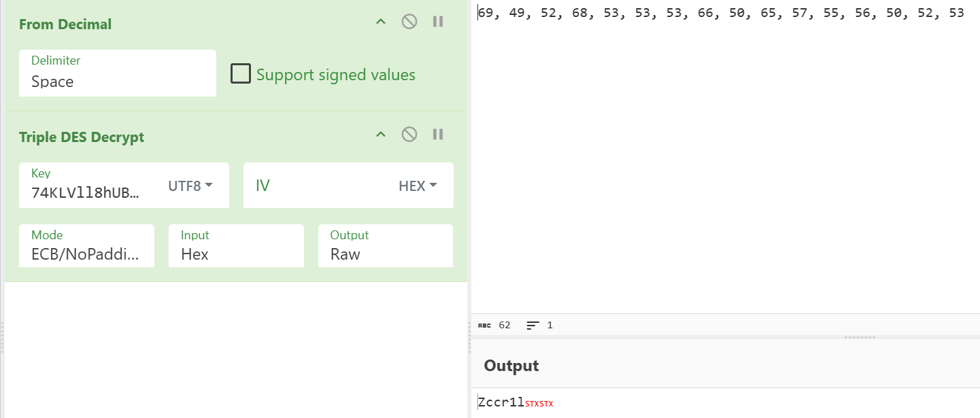Click into the Key input field
980x418 pixels.
(x=86, y=192)
